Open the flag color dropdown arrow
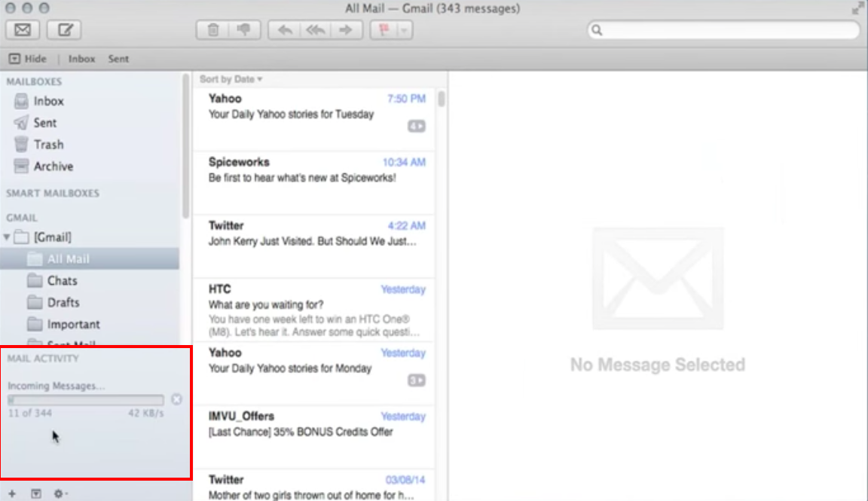Screen dimensions: 868x501 click(x=405, y=30)
